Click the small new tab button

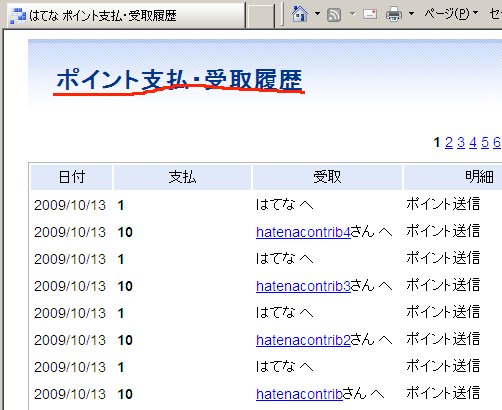coord(260,16)
